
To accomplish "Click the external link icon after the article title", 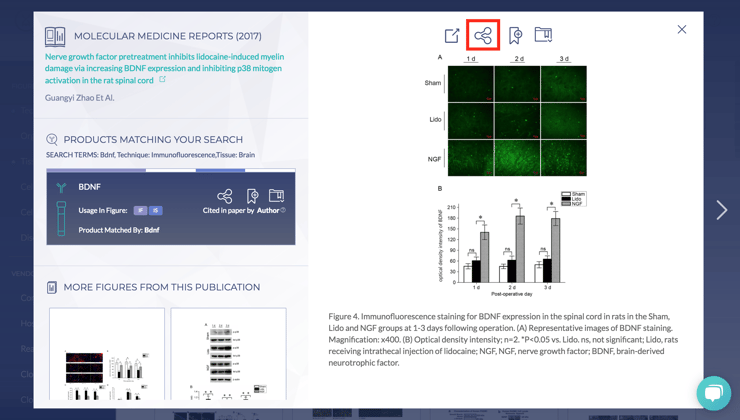I will click(162, 79).
